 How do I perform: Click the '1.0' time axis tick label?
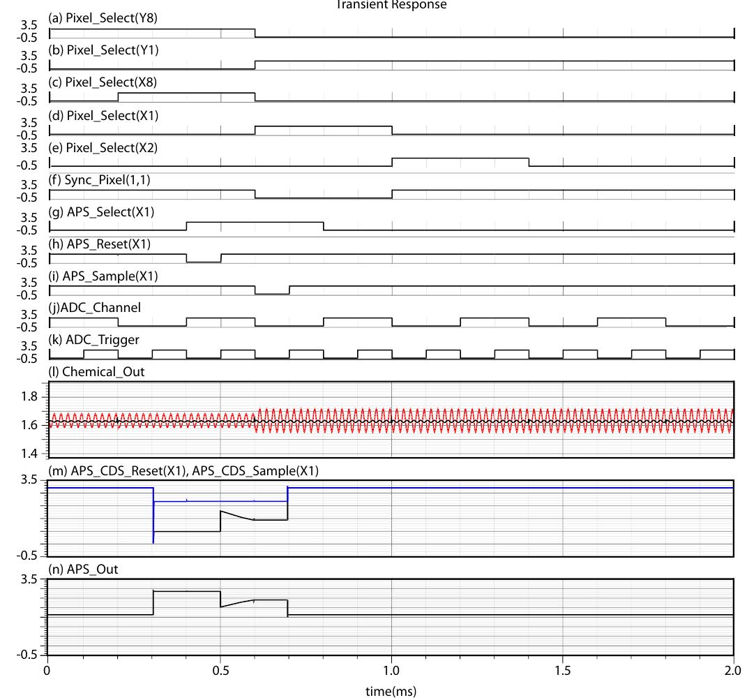[x=391, y=671]
